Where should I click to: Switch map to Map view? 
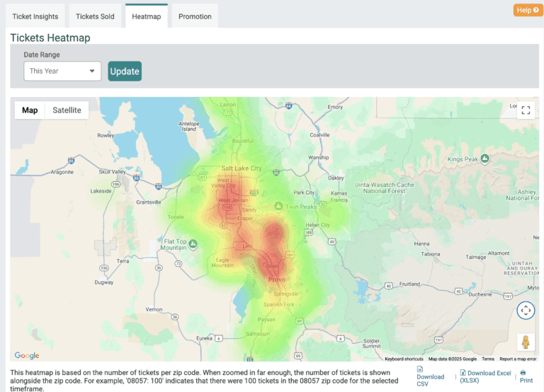(x=30, y=110)
